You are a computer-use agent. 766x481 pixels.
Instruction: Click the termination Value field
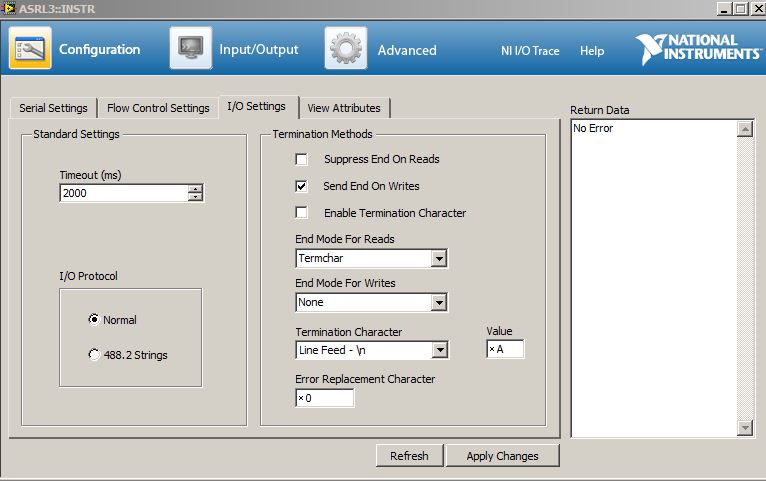505,349
